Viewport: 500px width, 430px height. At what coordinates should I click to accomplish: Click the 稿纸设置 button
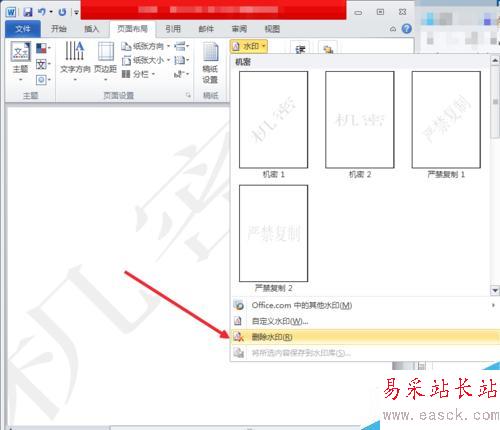coord(210,63)
